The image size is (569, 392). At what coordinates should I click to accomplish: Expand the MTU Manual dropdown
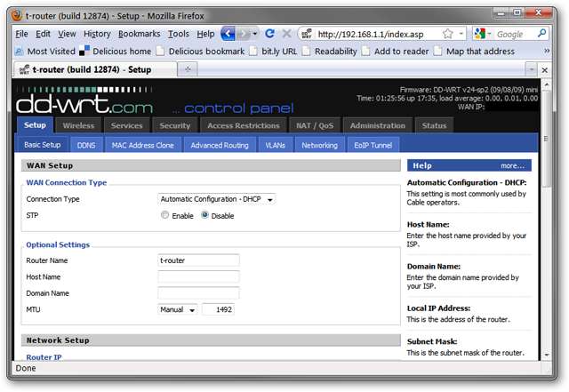178,309
